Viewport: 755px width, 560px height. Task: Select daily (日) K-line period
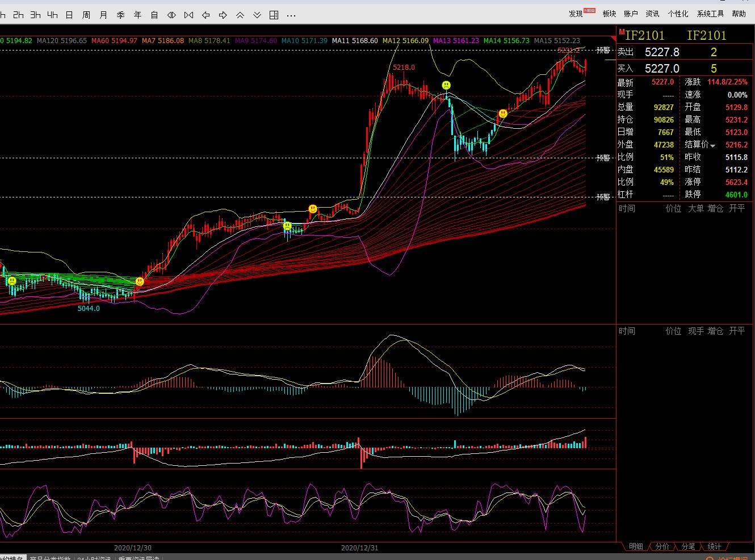pyautogui.click(x=69, y=15)
